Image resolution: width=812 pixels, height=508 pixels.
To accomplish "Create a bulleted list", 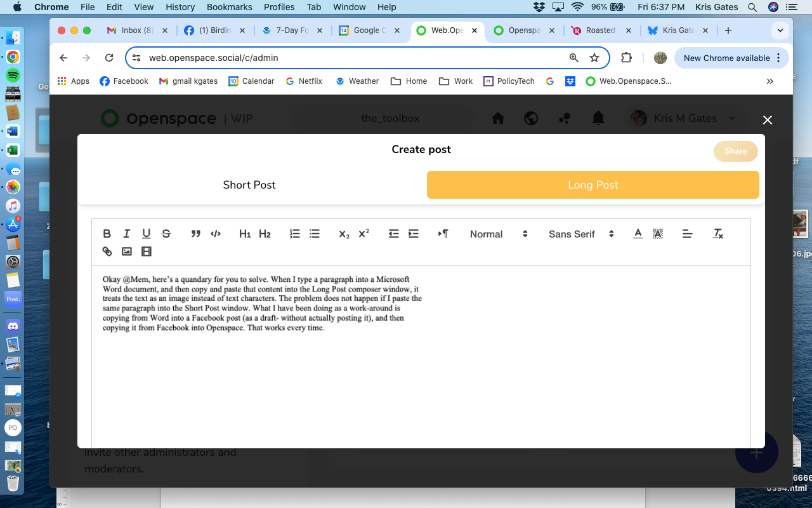I will 314,234.
